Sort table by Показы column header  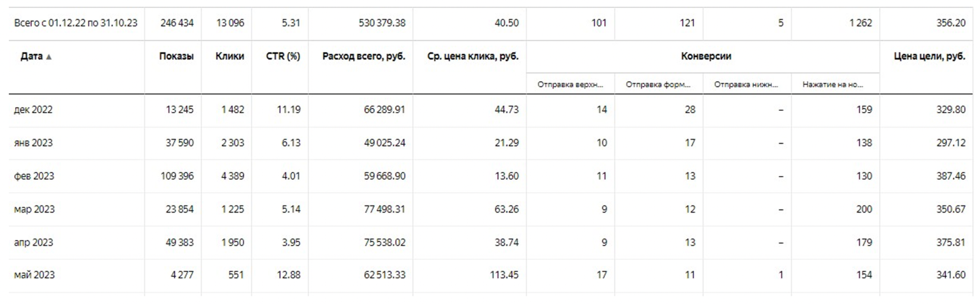click(x=176, y=57)
